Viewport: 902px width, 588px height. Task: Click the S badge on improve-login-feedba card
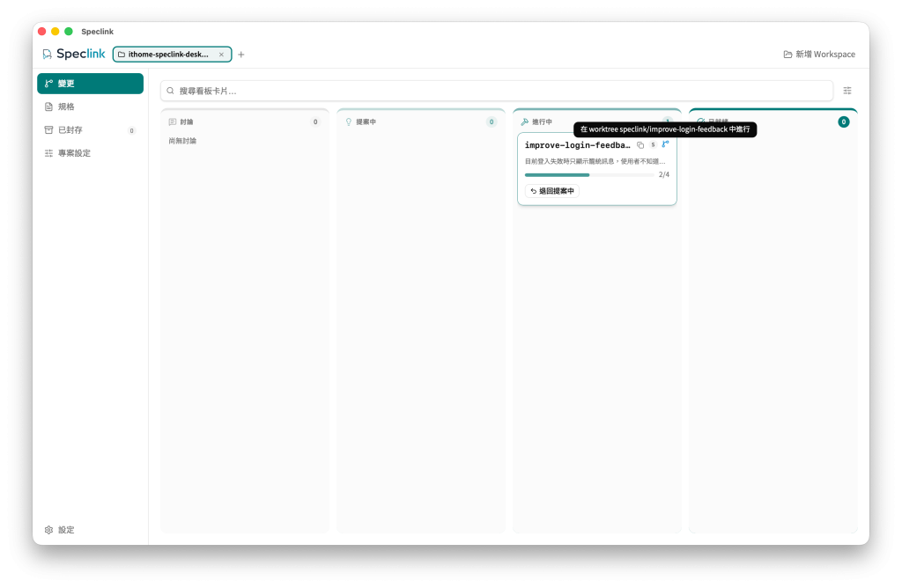pyautogui.click(x=653, y=145)
